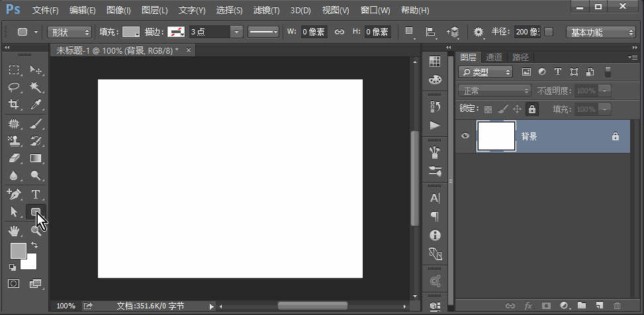
Task: Select the Horizontal Type tool
Action: click(x=36, y=194)
